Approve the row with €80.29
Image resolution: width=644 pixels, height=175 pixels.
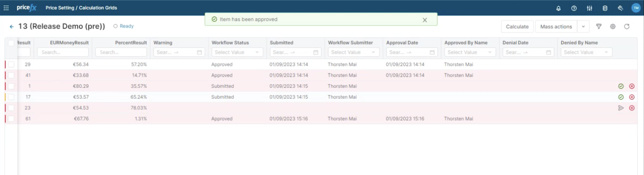click(x=621, y=86)
